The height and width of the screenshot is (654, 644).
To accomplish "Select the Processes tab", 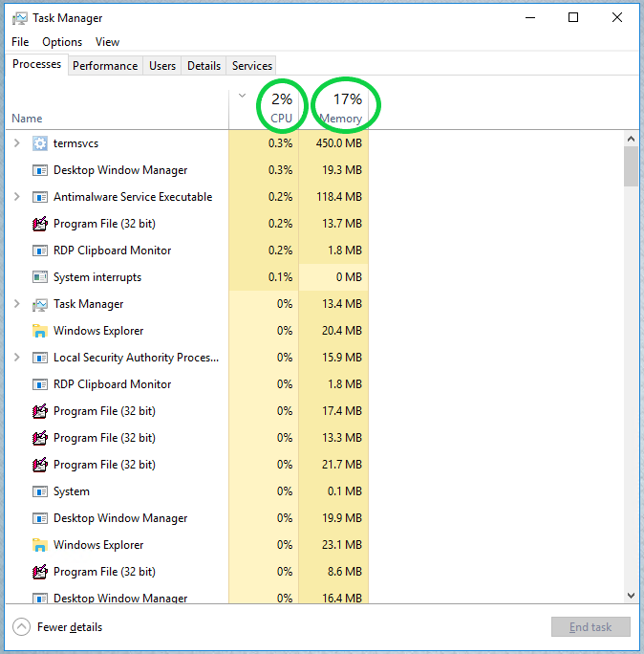I will [x=36, y=64].
